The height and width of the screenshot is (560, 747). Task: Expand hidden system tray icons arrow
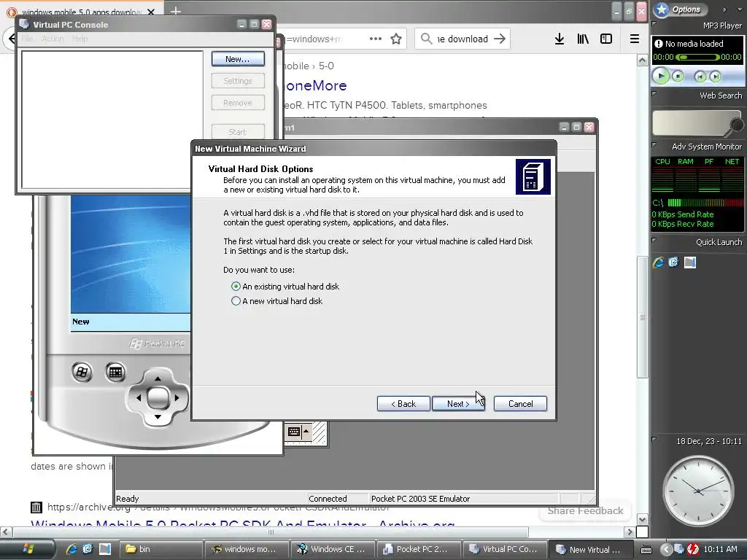pos(666,549)
